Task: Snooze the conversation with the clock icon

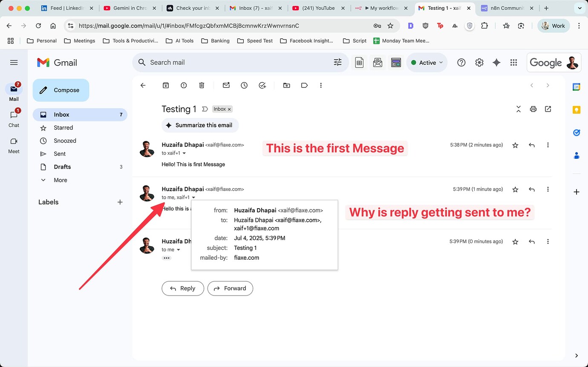Action: (244, 85)
